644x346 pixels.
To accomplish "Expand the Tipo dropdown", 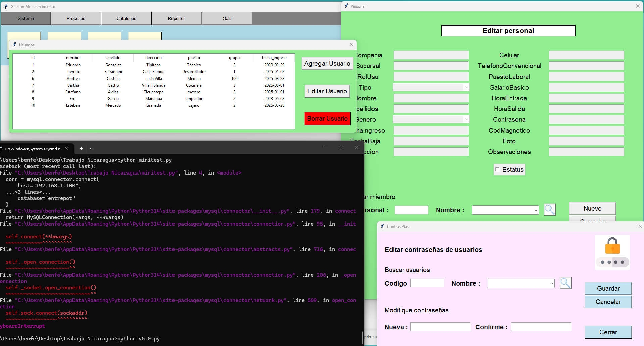I will pyautogui.click(x=466, y=87).
